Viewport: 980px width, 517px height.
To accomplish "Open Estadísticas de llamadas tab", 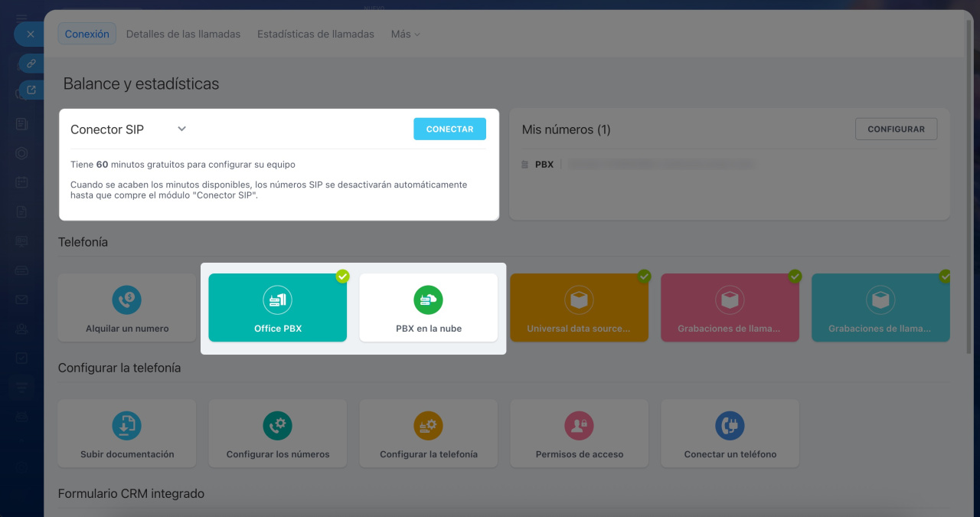I will (x=315, y=34).
